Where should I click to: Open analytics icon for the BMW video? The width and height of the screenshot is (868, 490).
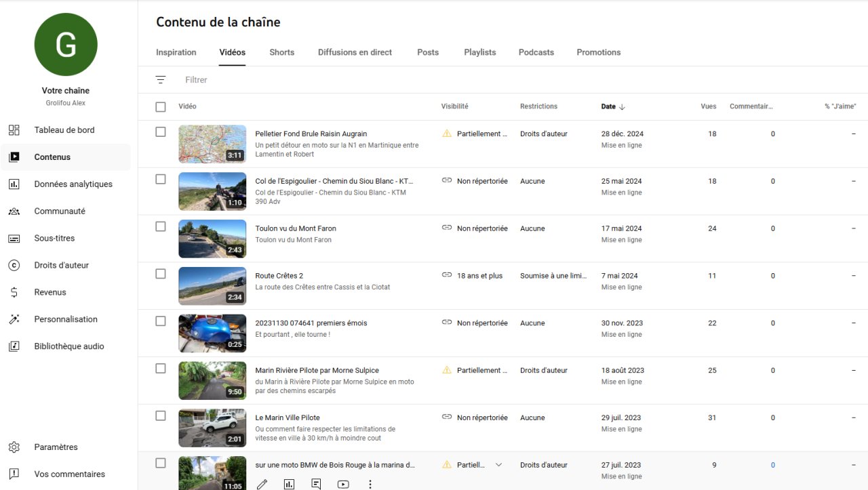[289, 484]
